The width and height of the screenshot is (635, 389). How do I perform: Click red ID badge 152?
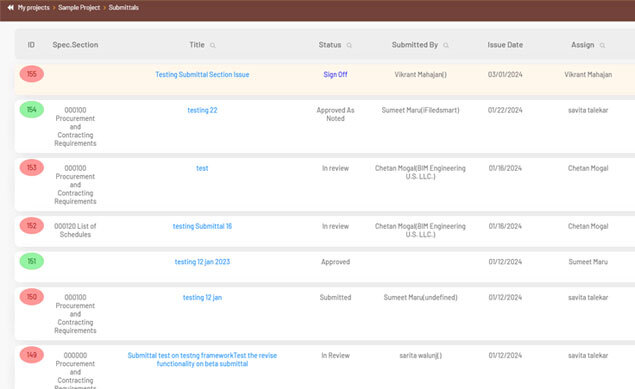coord(32,225)
